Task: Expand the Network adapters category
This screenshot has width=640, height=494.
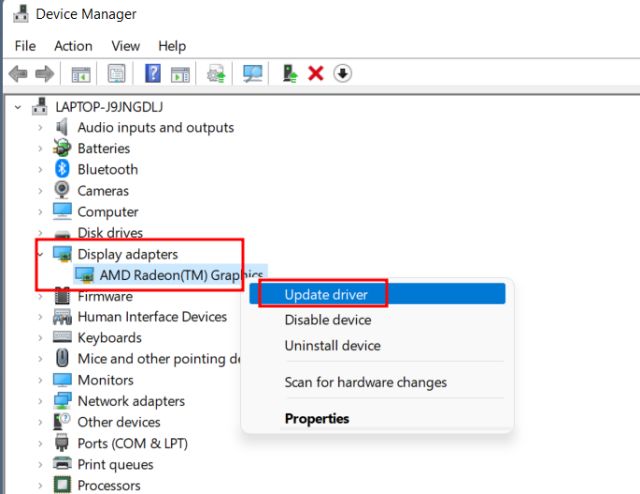Action: point(40,401)
